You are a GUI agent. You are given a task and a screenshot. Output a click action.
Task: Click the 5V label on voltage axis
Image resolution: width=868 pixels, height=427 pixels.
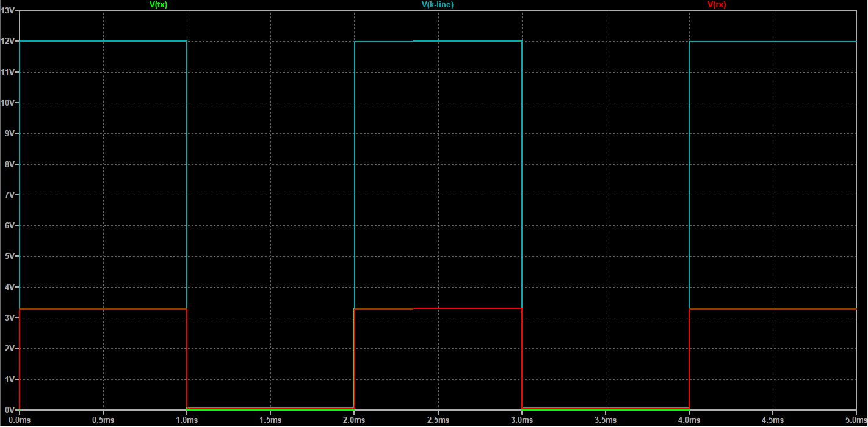click(10, 257)
